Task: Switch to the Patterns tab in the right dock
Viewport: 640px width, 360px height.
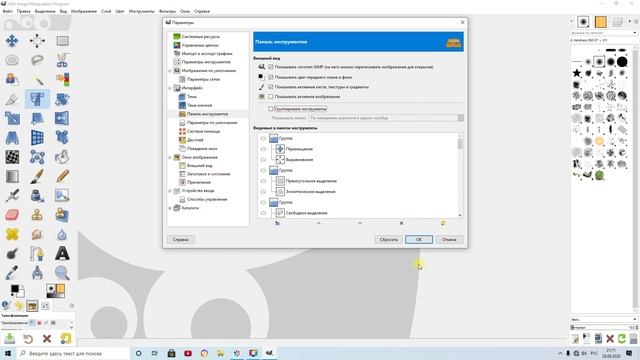Action: coord(600,22)
